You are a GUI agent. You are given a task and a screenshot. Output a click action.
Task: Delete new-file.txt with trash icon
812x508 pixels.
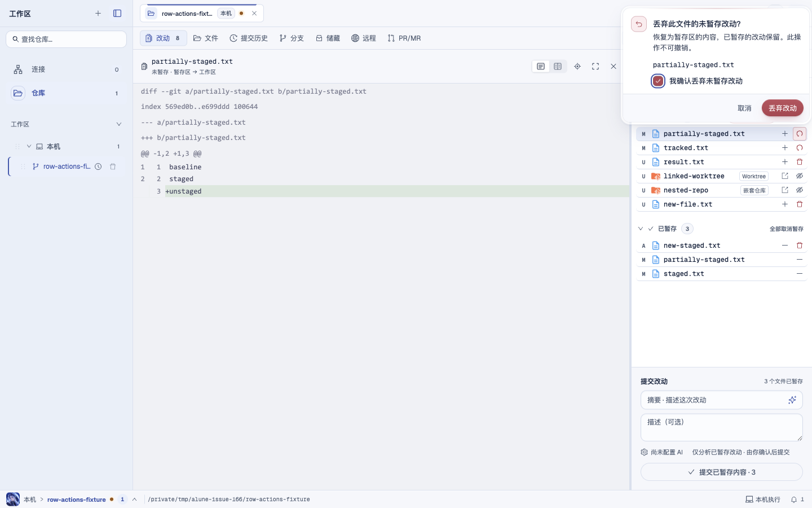800,204
